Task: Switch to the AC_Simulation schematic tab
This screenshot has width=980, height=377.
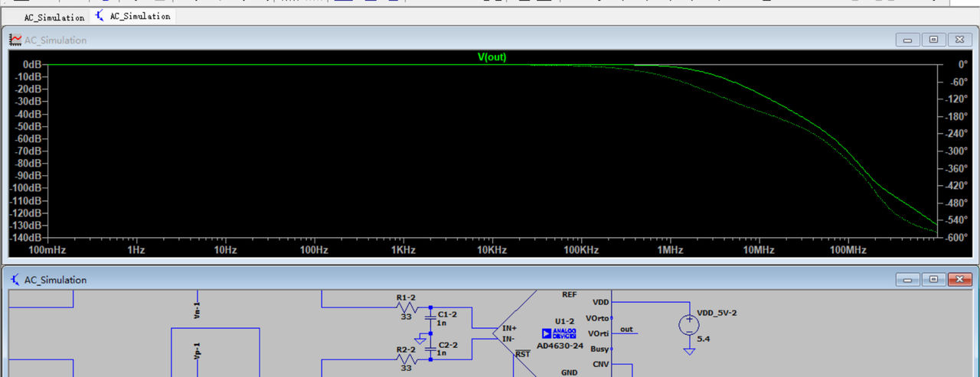Action: tap(133, 16)
